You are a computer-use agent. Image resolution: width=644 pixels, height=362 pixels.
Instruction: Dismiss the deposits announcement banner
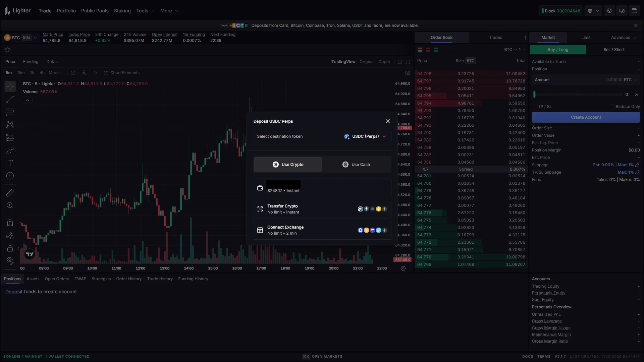(x=636, y=25)
